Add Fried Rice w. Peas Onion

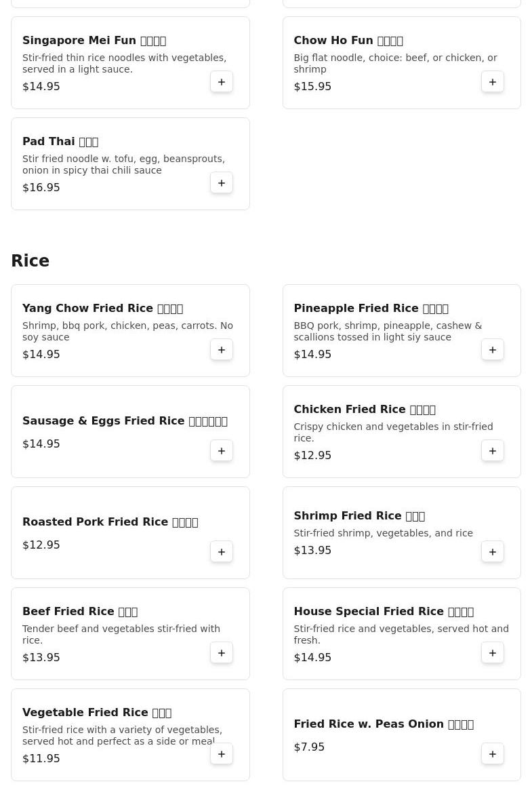tap(493, 754)
